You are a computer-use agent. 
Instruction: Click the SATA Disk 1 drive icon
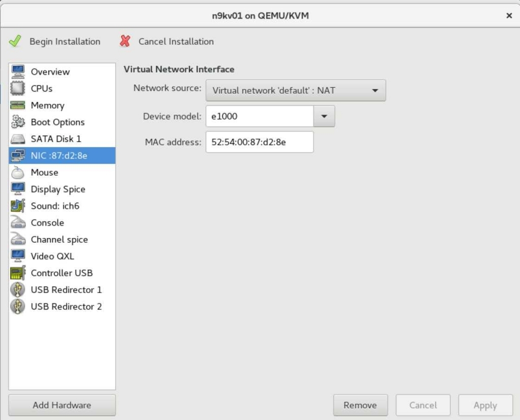tap(18, 139)
